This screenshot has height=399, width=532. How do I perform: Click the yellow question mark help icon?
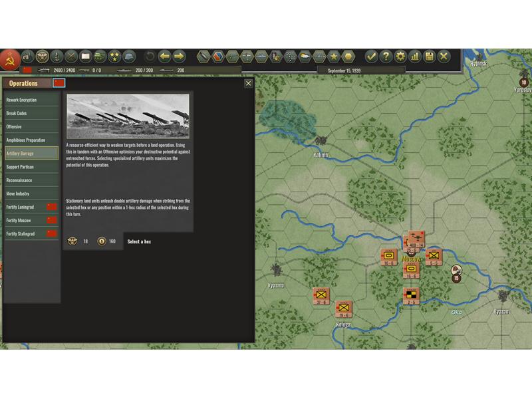point(386,57)
